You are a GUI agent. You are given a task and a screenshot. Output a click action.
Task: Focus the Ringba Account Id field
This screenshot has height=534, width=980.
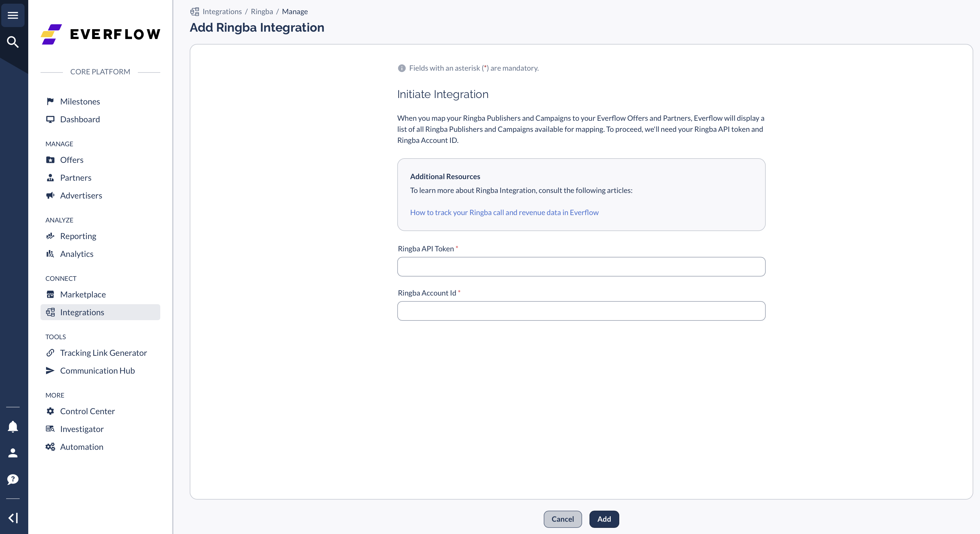[581, 311]
